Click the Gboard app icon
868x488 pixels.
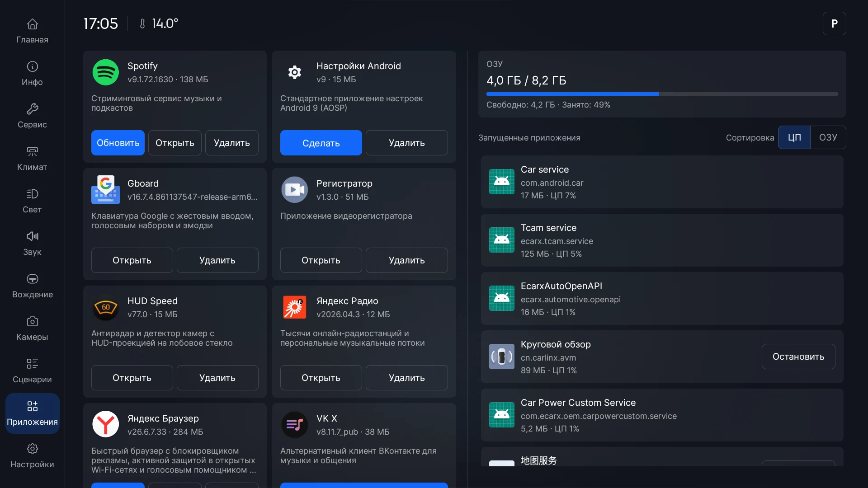coord(105,190)
